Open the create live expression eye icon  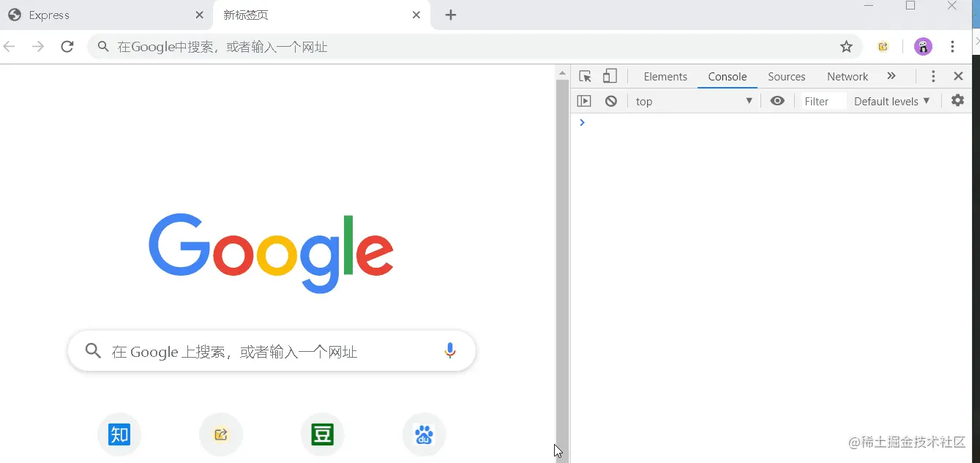777,100
